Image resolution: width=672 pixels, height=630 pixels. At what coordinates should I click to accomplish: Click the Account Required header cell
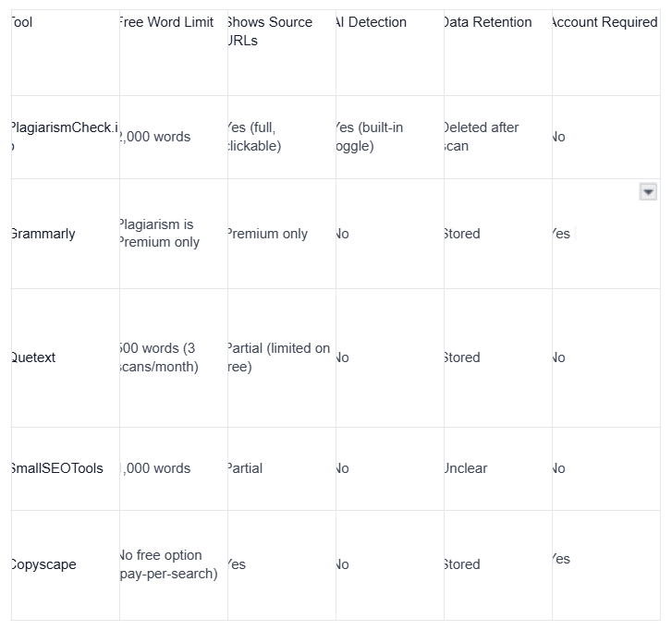click(606, 53)
